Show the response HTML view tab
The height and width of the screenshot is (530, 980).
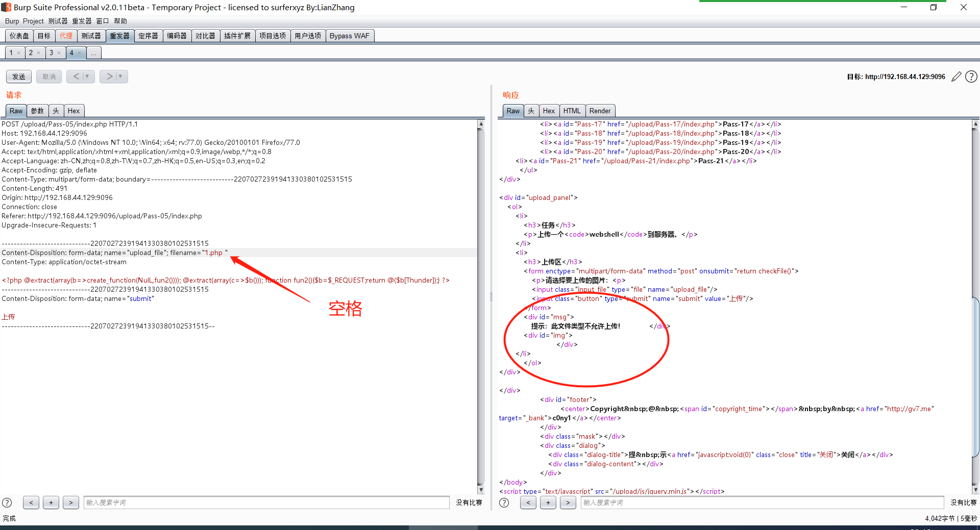pos(572,111)
